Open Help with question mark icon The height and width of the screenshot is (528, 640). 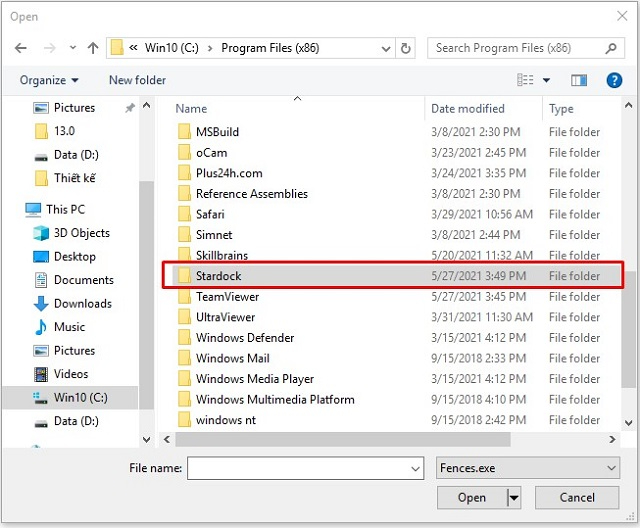coord(614,80)
